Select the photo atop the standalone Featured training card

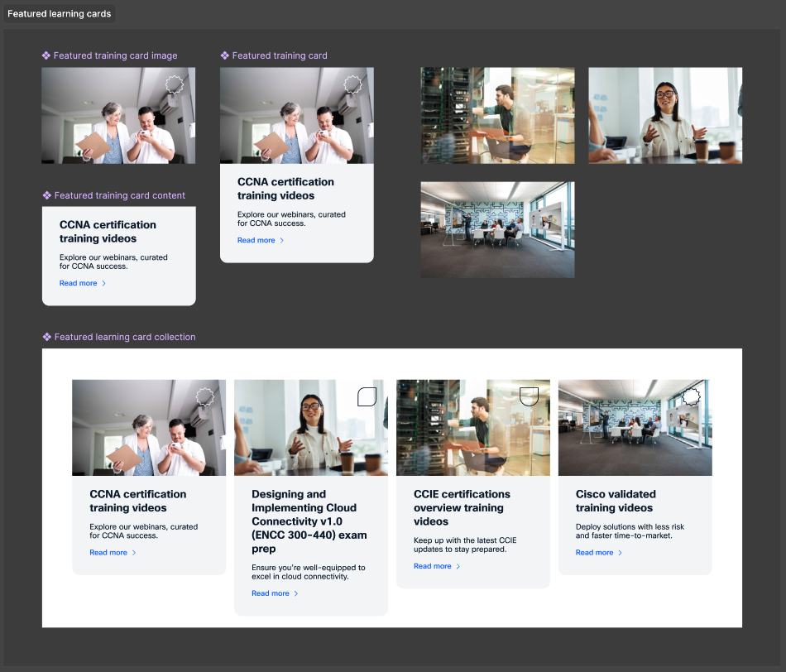[297, 115]
